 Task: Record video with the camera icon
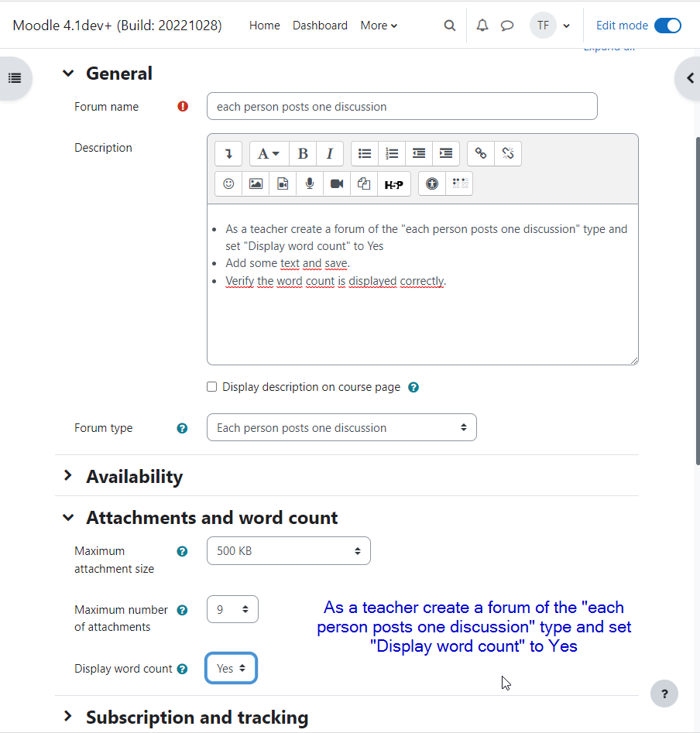point(337,183)
